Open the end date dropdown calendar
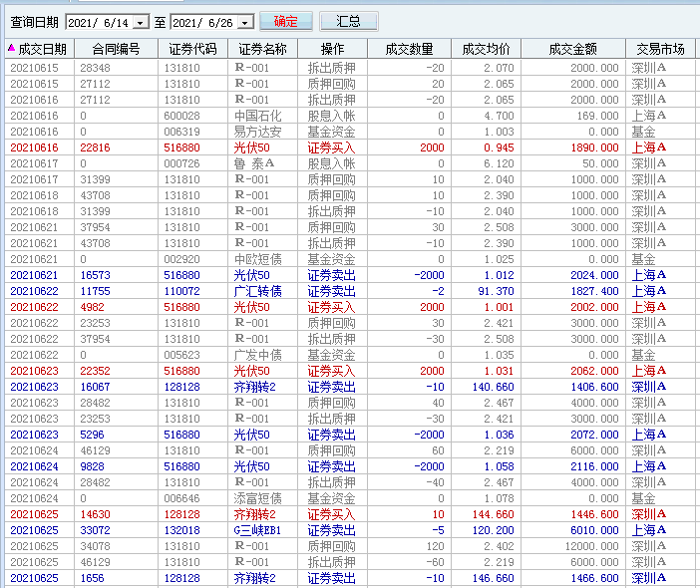This screenshot has width=700, height=588. click(x=245, y=22)
